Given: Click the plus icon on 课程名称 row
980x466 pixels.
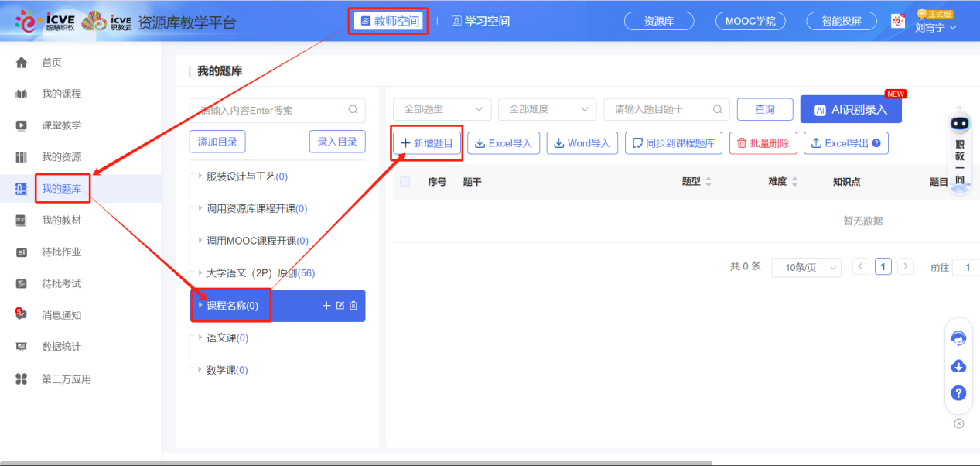Looking at the screenshot, I should click(326, 306).
